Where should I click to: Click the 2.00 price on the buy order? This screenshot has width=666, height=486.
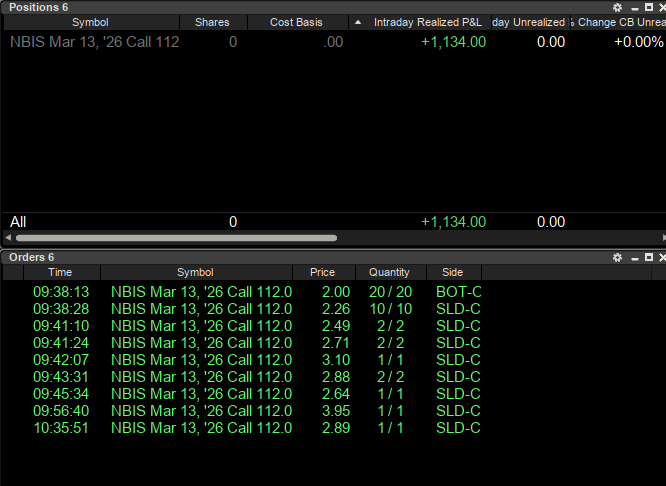(336, 292)
